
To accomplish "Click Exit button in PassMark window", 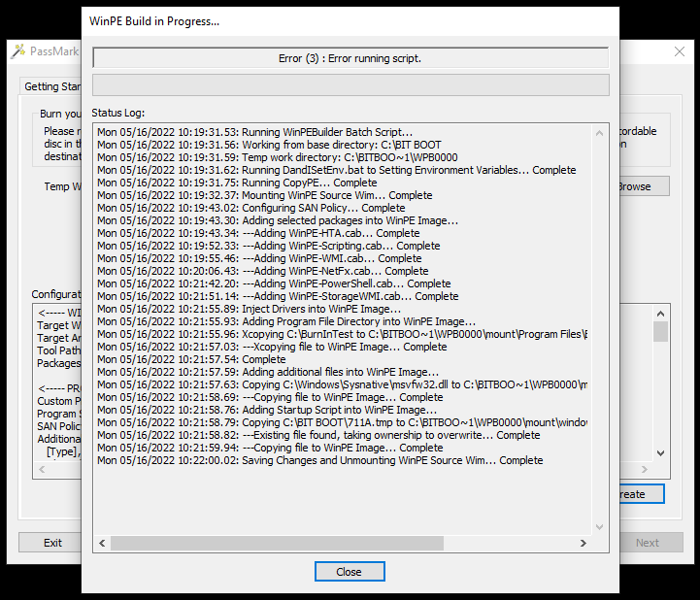I will (50, 543).
